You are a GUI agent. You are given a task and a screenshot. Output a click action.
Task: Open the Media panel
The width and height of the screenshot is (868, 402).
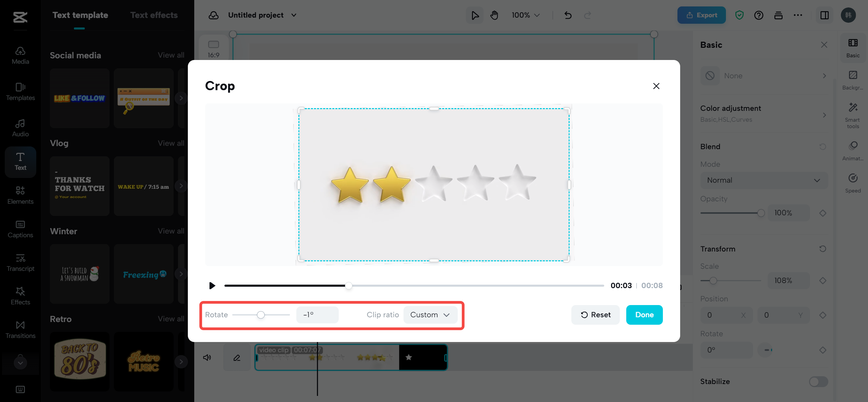pyautogui.click(x=20, y=55)
